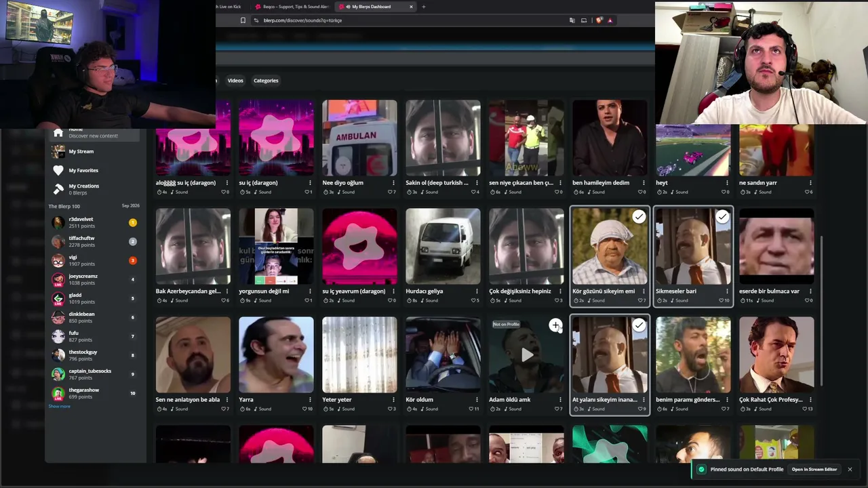This screenshot has width=868, height=488.
Task: Uncheck the 'Kör gözünü sikeyim emi' card checkmark
Action: pos(639,217)
